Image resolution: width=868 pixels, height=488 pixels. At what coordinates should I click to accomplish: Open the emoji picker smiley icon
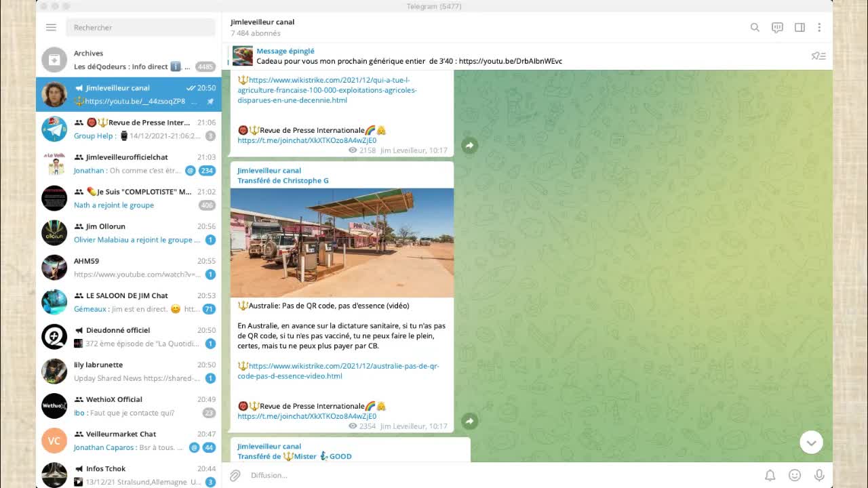coord(795,475)
